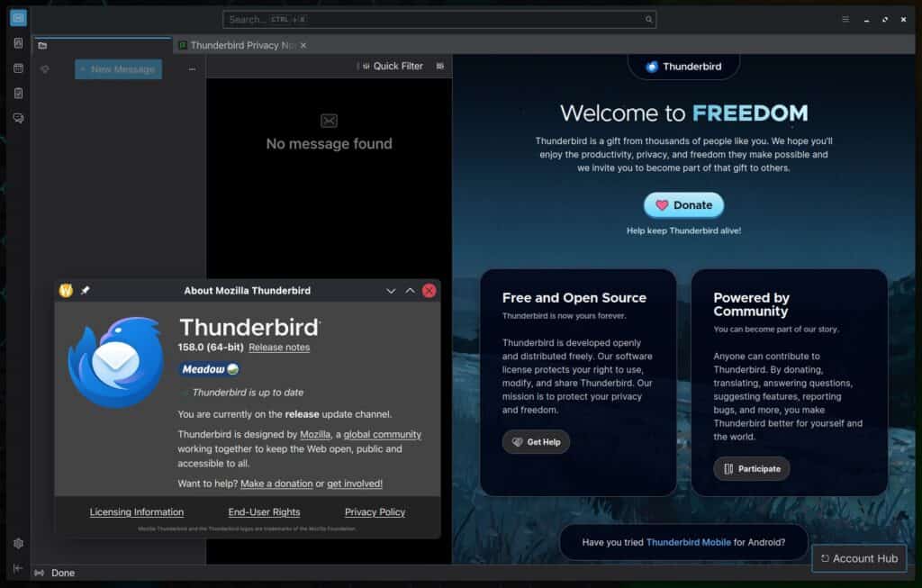This screenshot has width=922, height=588.
Task: Click the large Thunderbird logo in About dialog
Action: (115, 362)
